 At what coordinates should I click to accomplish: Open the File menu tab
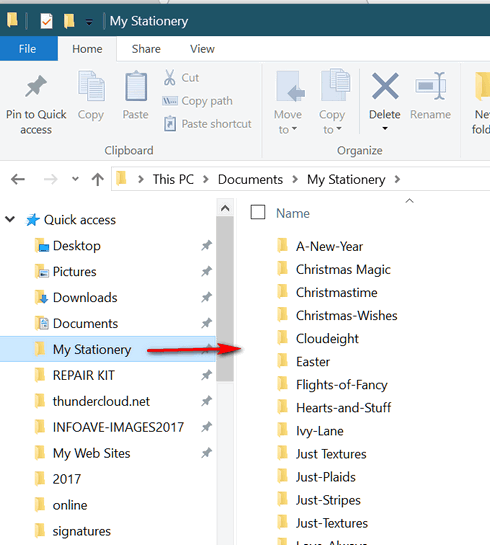(x=28, y=49)
